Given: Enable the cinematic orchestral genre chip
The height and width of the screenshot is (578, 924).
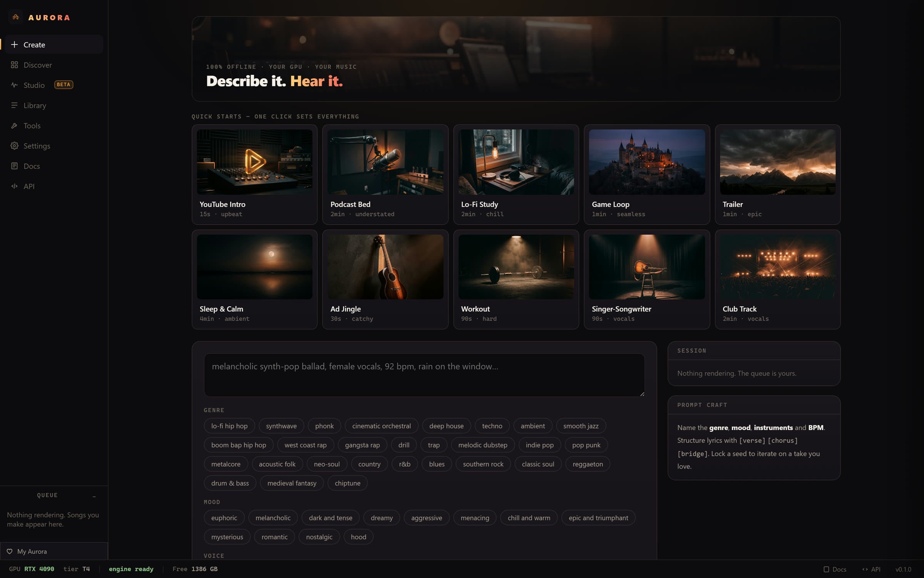Looking at the screenshot, I should 381,426.
